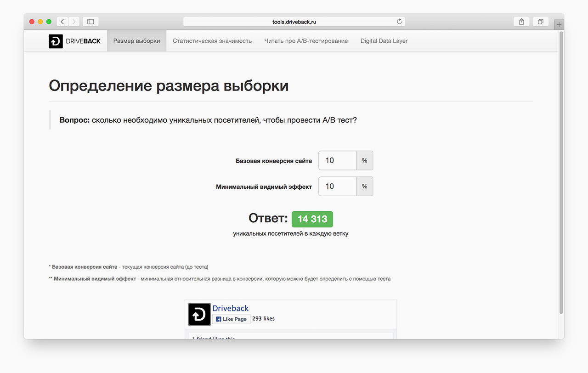Toggle the Safari sidebar button

(90, 22)
